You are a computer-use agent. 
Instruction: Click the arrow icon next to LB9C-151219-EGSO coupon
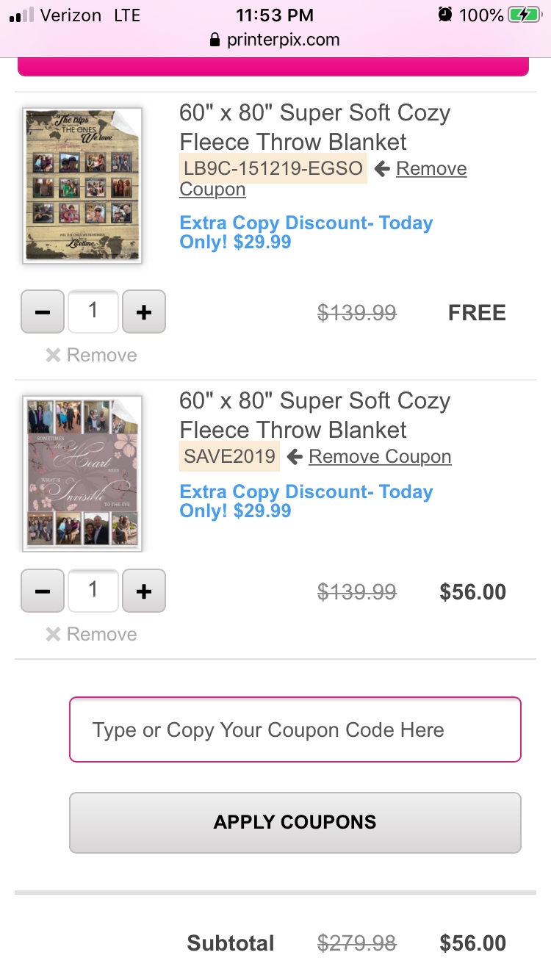381,168
